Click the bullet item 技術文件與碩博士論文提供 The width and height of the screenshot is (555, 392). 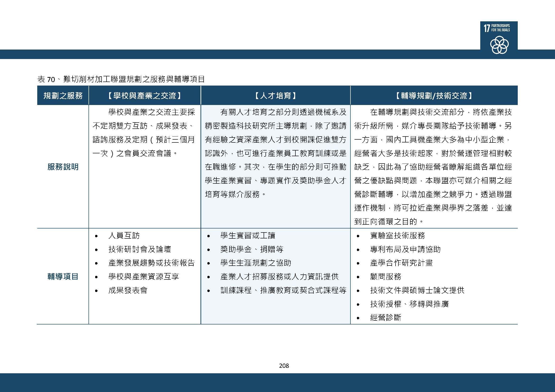417,290
